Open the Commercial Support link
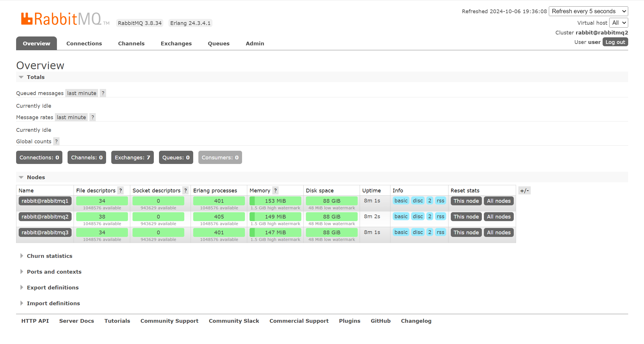The image size is (644, 344). pyautogui.click(x=299, y=321)
